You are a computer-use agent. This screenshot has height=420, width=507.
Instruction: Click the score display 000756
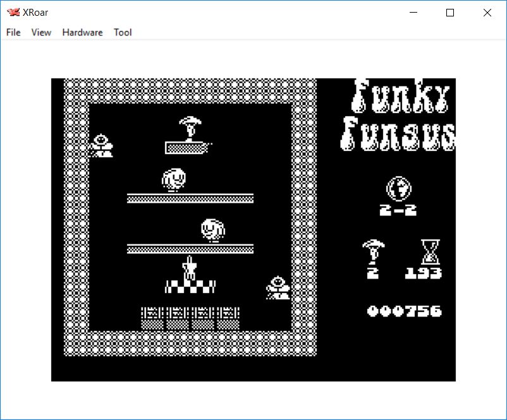click(x=405, y=311)
